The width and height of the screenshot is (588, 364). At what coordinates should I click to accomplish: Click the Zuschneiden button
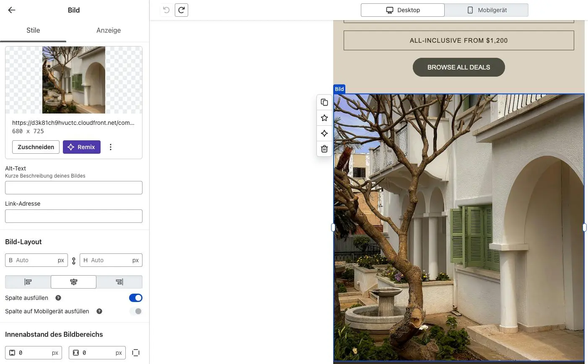coord(36,147)
